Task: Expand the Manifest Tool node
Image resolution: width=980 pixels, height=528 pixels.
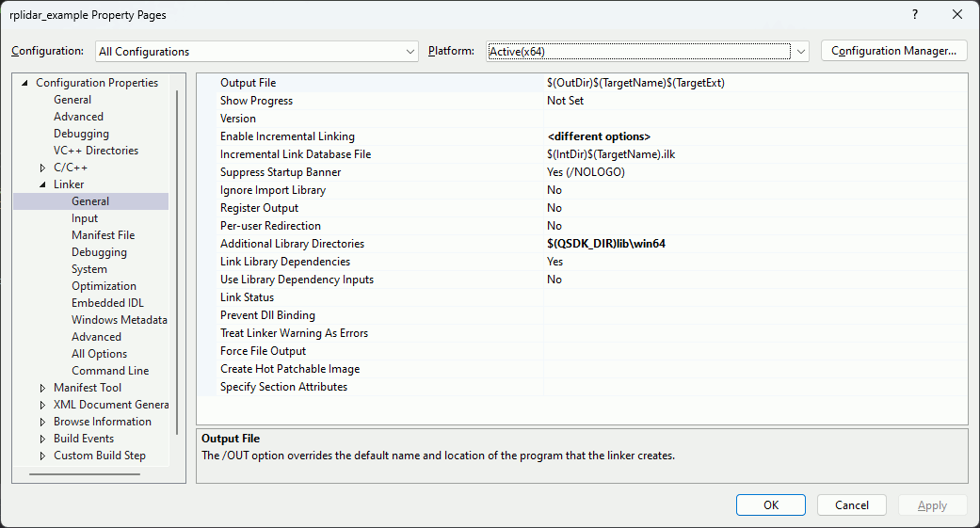Action: tap(42, 388)
